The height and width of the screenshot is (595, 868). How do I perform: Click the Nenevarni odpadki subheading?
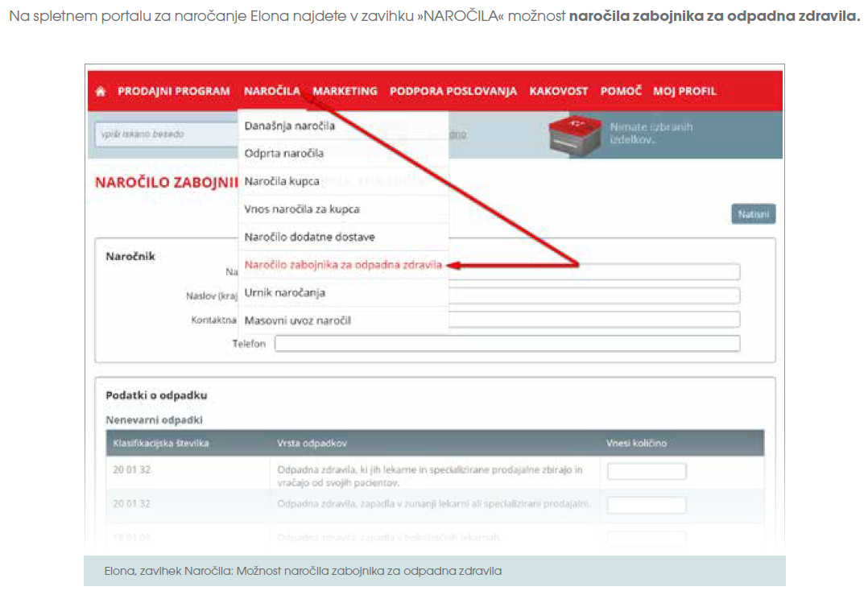pos(154,420)
